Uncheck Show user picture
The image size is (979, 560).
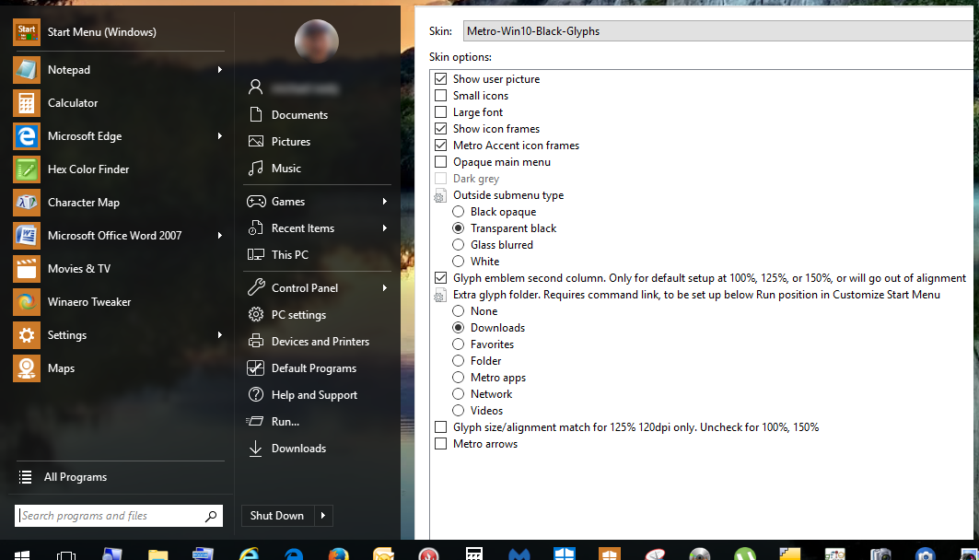(x=441, y=78)
